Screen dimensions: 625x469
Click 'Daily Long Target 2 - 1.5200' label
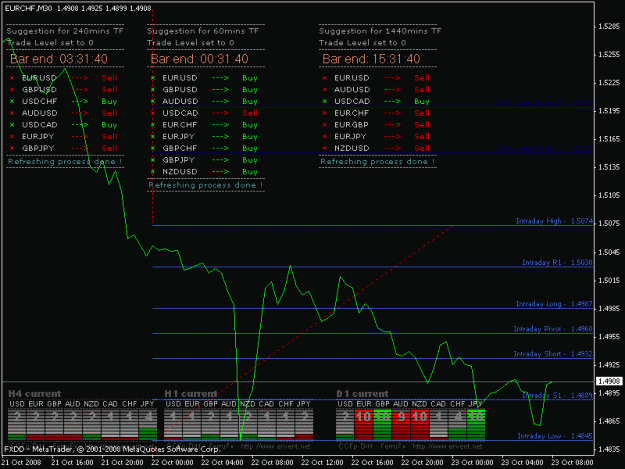pos(544,103)
